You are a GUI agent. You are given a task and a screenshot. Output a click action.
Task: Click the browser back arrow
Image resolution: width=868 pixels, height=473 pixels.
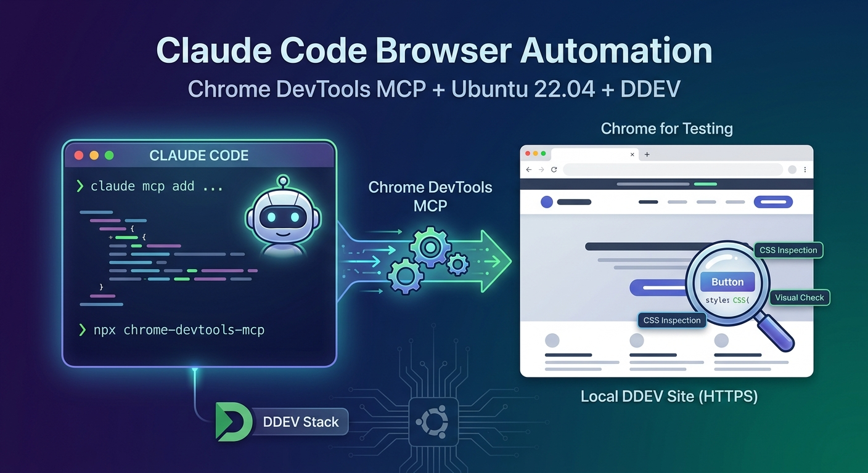click(528, 169)
